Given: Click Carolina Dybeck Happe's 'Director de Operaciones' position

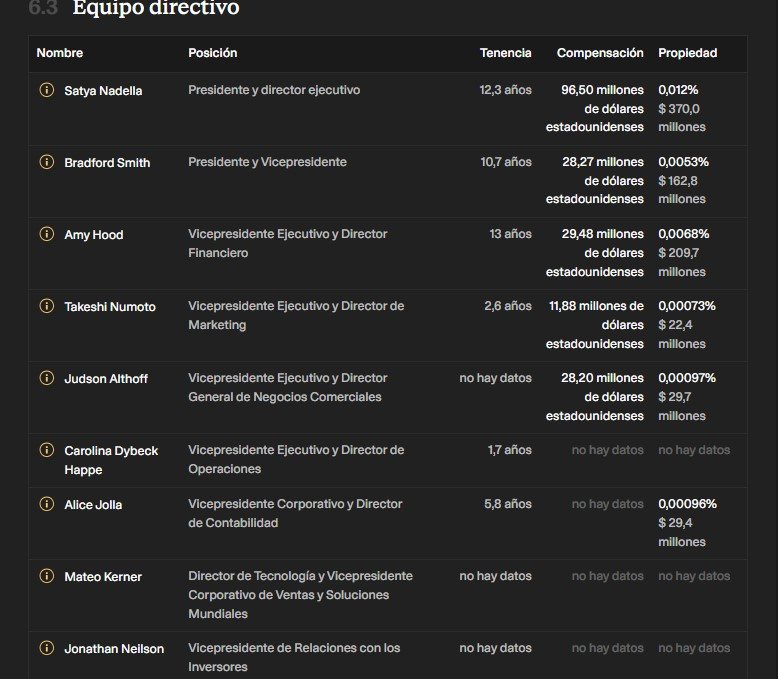Looking at the screenshot, I should tap(296, 459).
